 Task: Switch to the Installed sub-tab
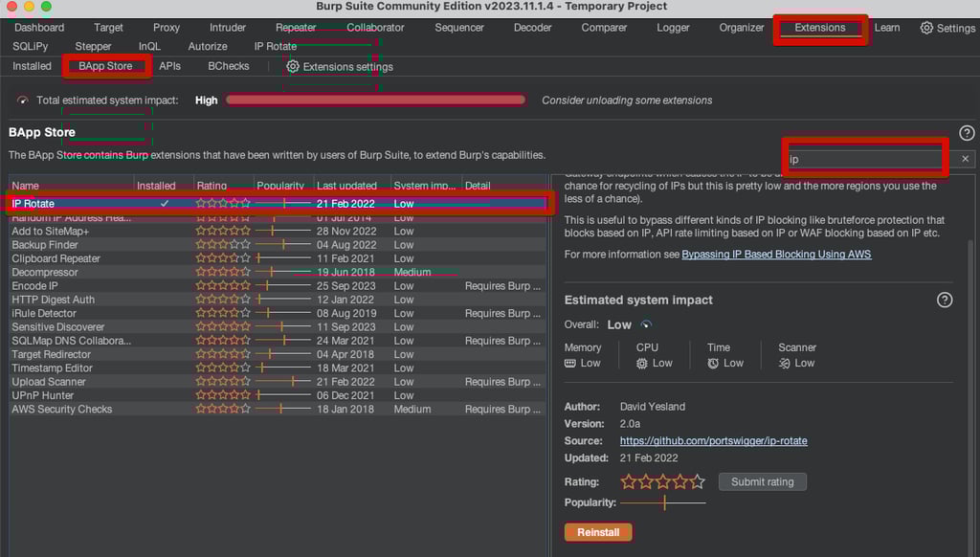pos(32,66)
